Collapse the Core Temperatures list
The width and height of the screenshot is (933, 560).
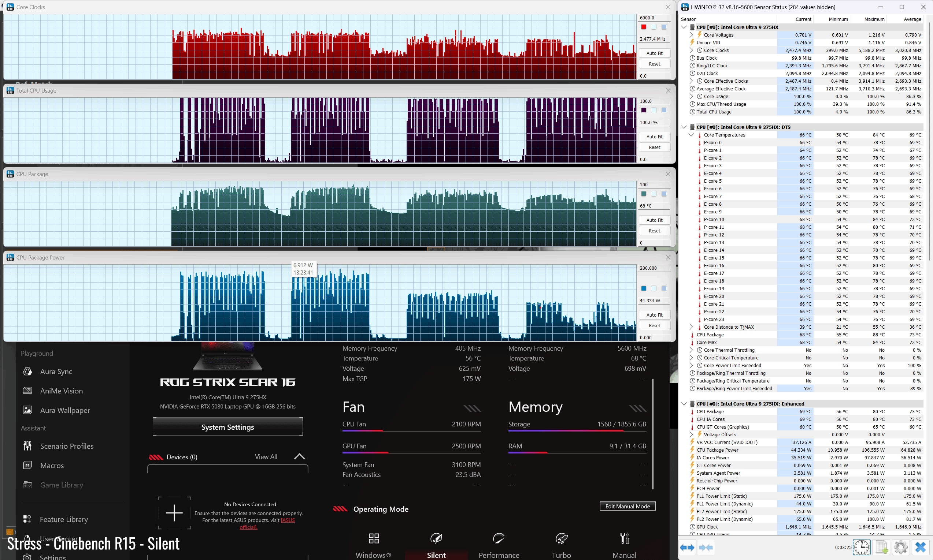(691, 135)
